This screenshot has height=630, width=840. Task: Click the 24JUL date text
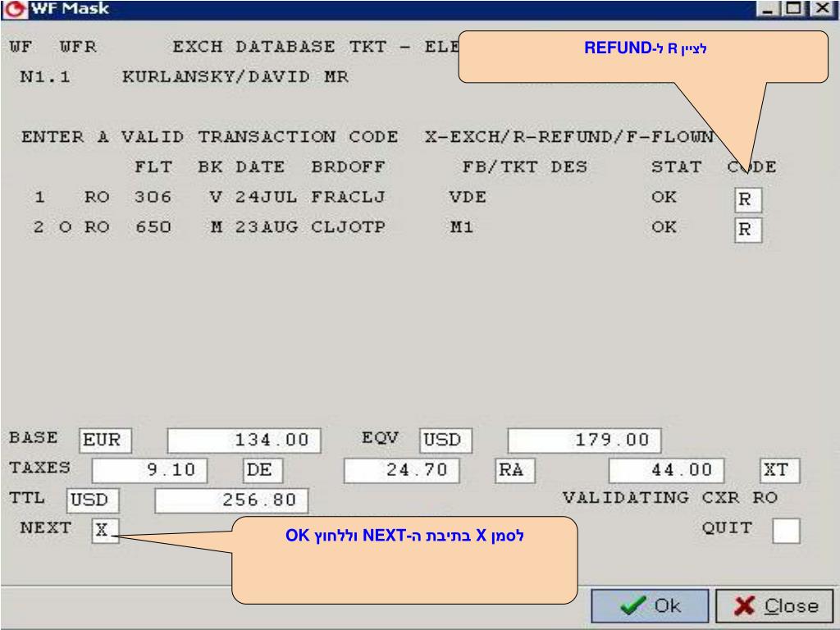pos(267,197)
